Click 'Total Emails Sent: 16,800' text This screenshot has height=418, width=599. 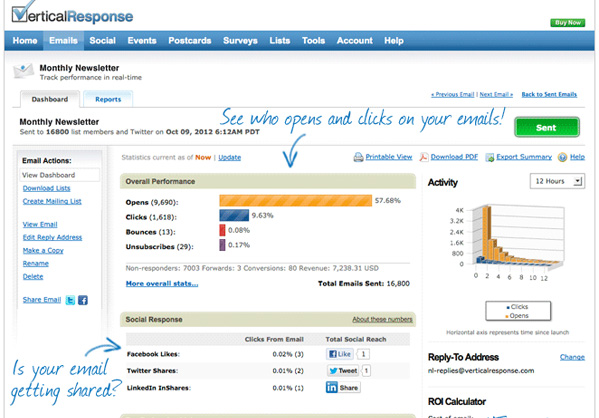[x=364, y=284]
